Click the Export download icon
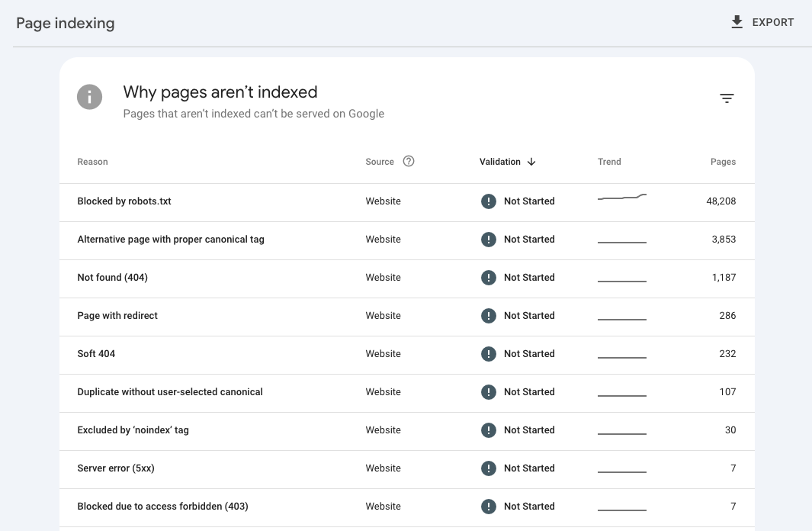 [737, 22]
